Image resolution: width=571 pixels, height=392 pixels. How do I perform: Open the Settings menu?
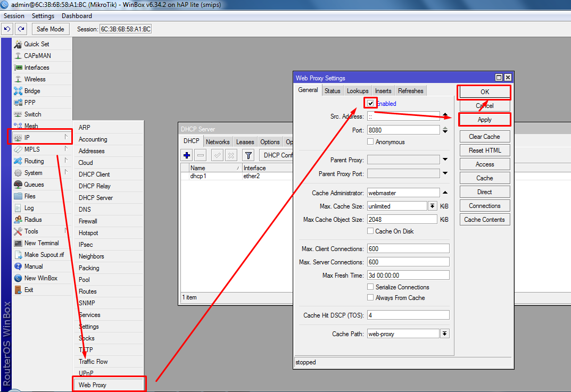tap(43, 16)
